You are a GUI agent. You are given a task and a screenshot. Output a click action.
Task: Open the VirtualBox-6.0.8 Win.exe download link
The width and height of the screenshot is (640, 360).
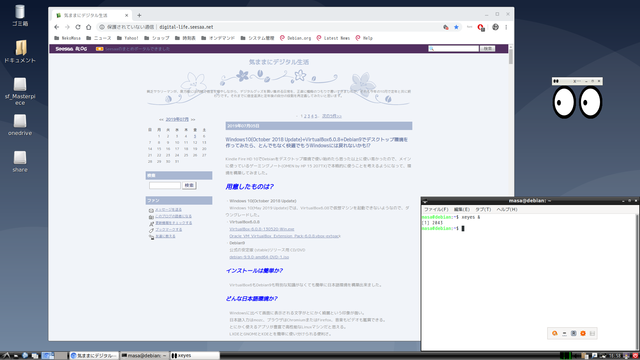(x=262, y=229)
